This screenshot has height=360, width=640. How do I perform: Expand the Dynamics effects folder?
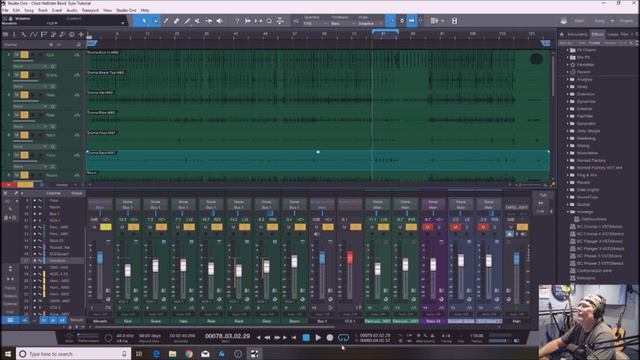[568, 101]
